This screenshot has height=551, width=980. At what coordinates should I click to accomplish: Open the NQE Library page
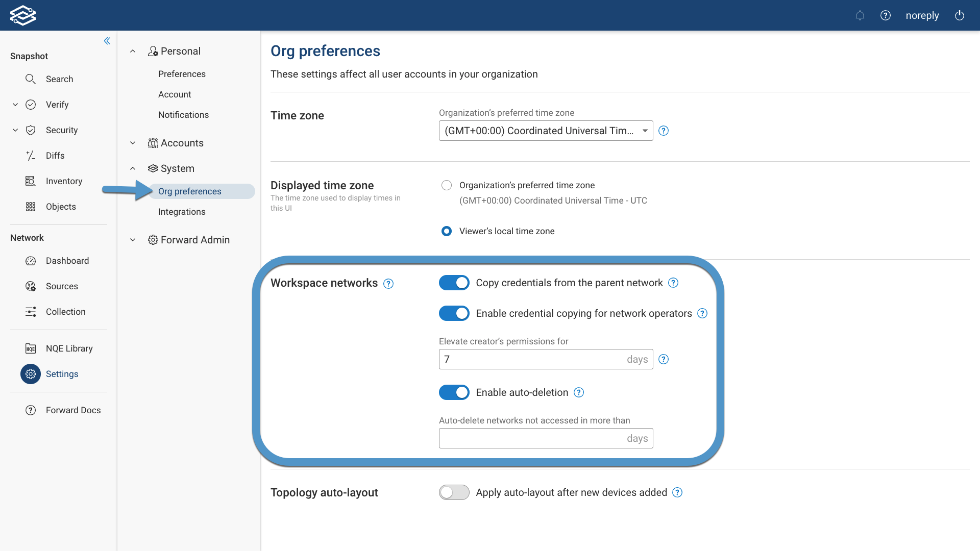[x=69, y=348]
